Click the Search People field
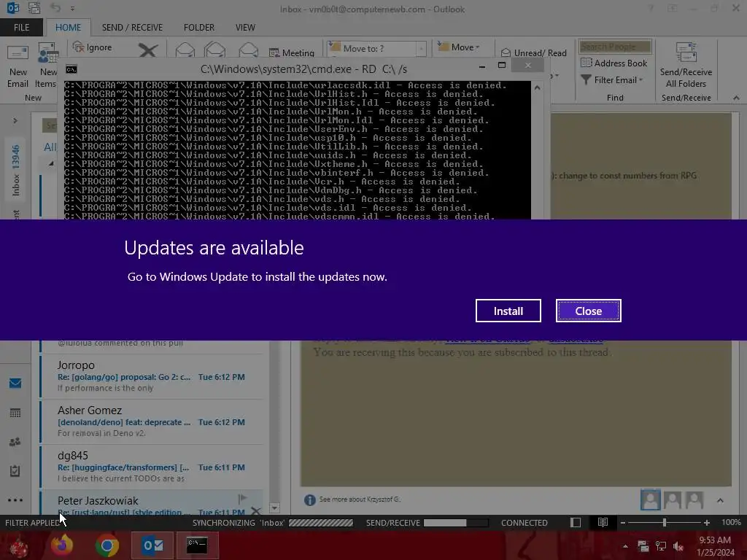The image size is (747, 560). point(615,47)
